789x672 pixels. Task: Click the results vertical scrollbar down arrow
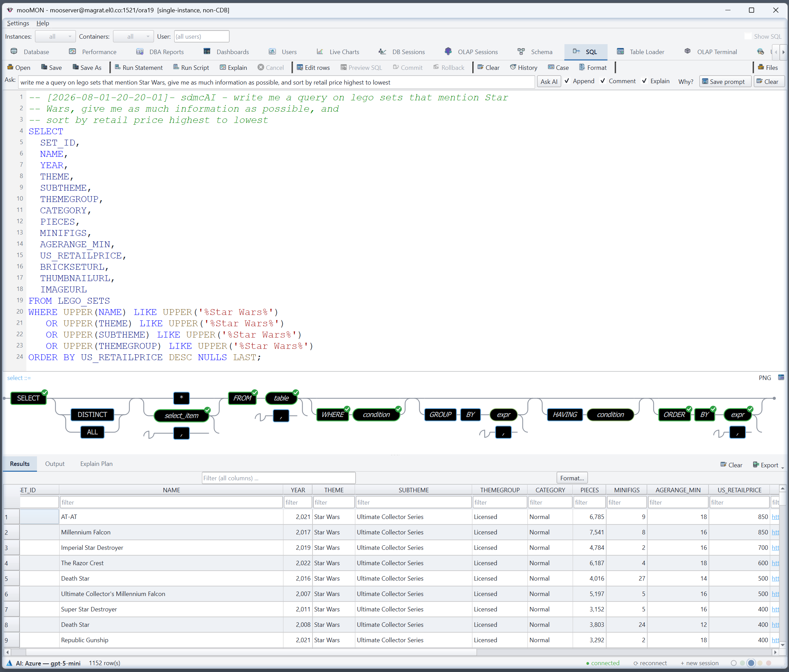(x=782, y=645)
